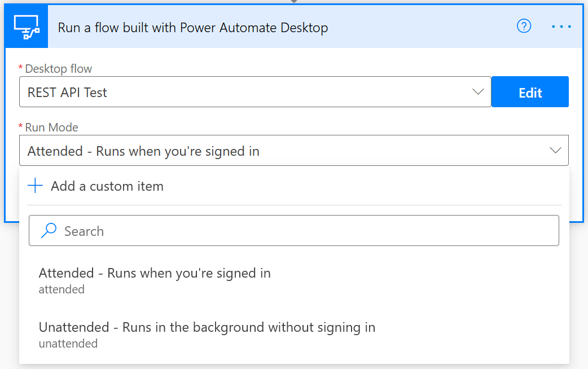
Task: Expand the Desktop flow dropdown
Action: coord(478,92)
